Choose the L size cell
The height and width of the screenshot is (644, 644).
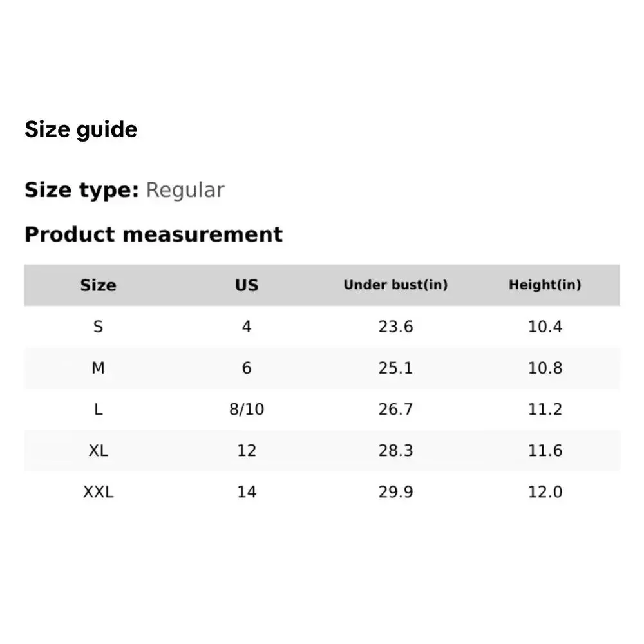coord(98,409)
